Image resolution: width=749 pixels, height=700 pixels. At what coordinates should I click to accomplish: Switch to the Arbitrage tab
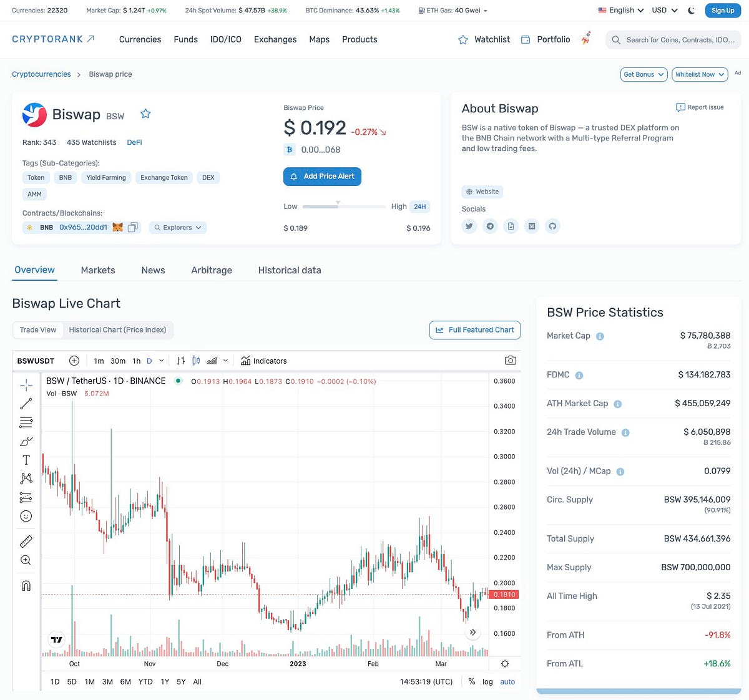pyautogui.click(x=212, y=270)
